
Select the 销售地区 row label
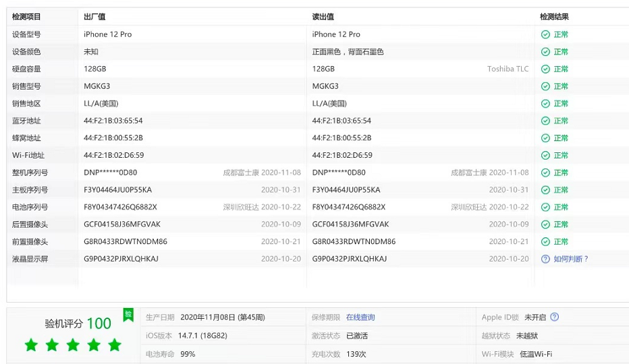click(x=26, y=103)
